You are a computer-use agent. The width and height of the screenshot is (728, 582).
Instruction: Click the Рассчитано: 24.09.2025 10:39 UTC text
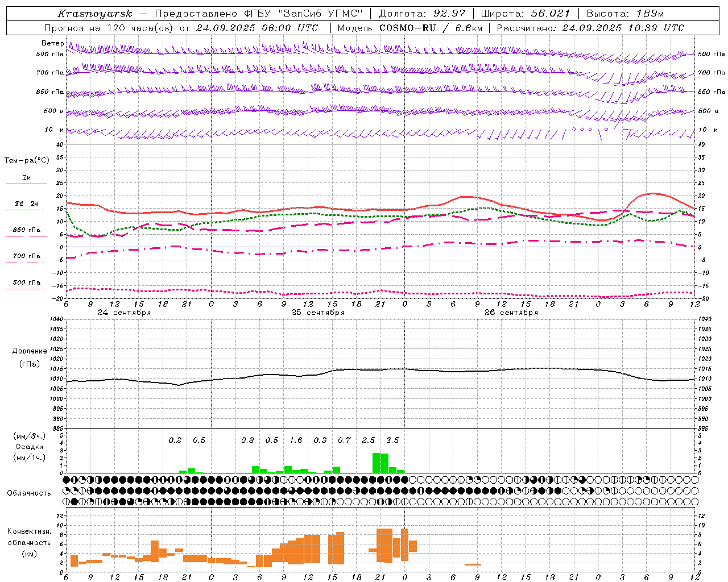tap(590, 28)
